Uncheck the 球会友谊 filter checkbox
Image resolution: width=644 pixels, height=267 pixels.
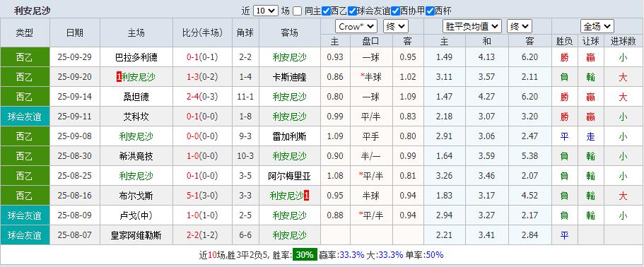[x=352, y=11]
